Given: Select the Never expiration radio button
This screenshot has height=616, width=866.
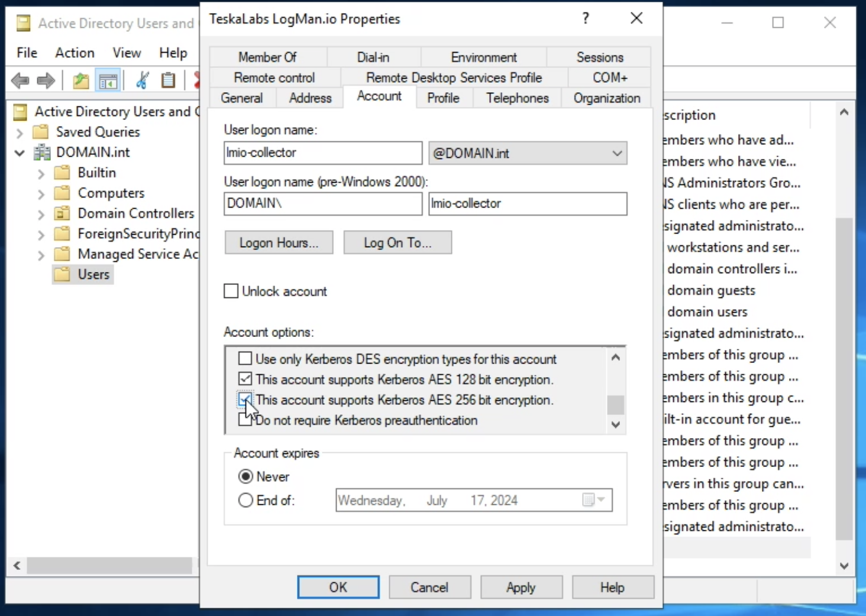Looking at the screenshot, I should click(245, 476).
